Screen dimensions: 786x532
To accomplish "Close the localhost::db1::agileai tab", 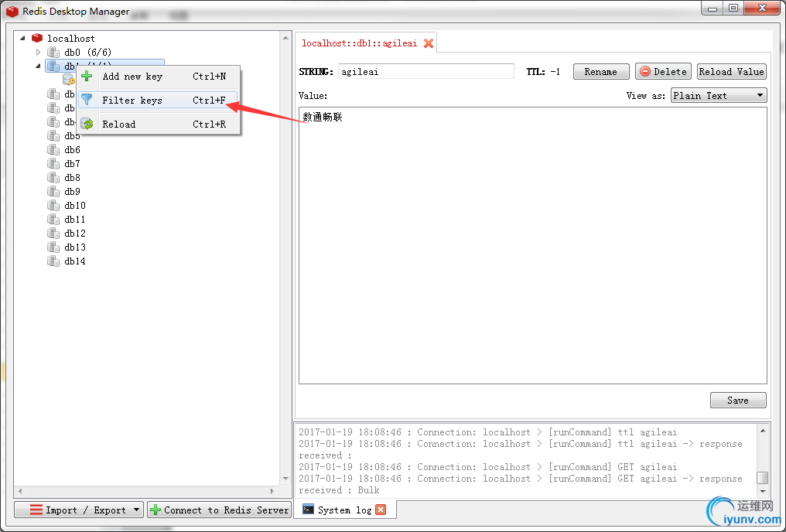I will pyautogui.click(x=429, y=43).
